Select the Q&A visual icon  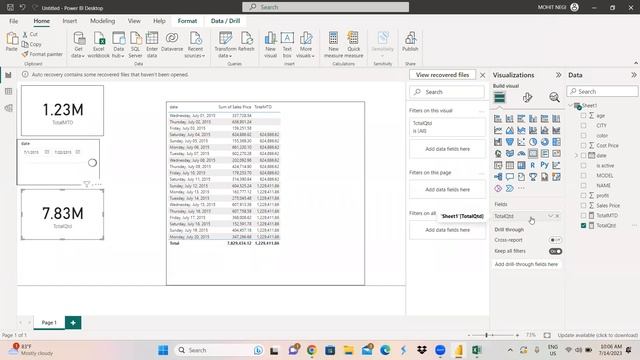tap(510, 177)
